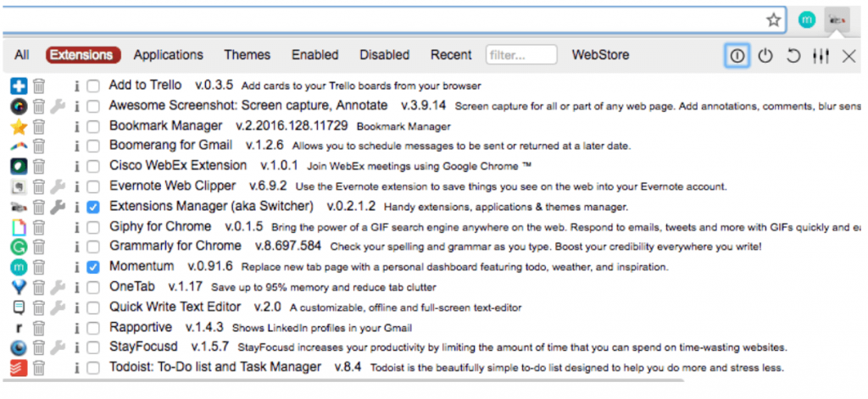This screenshot has height=399, width=868.
Task: Enable the OneTab checkbox
Action: coord(93,287)
